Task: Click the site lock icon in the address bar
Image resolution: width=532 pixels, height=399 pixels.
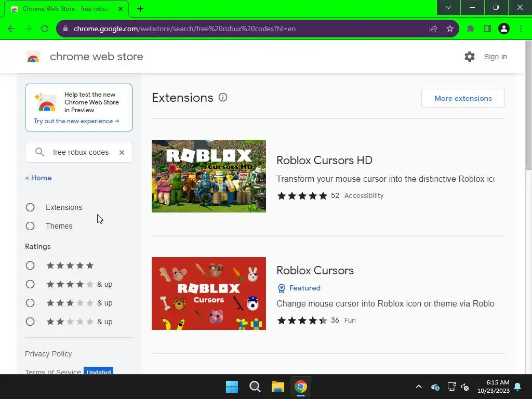Action: (65, 29)
